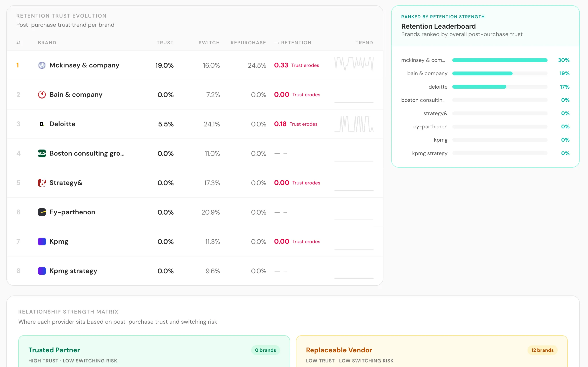This screenshot has height=367, width=588.
Task: Click McKinsey's 0.33 Trust erodes label
Action: (x=297, y=65)
